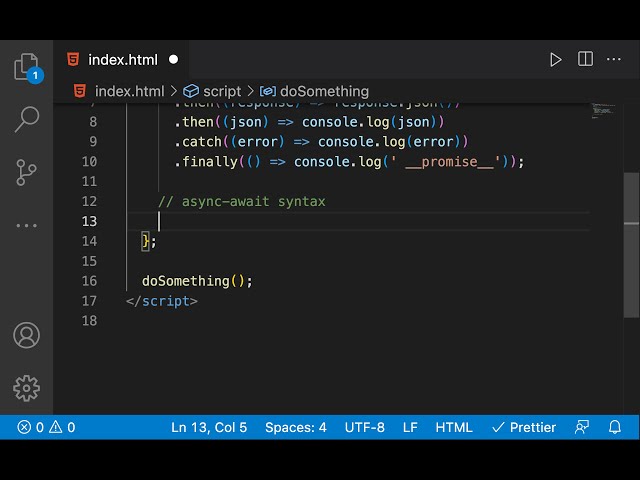Screen dimensions: 640x480
Task: Click the HTML5 icon on the tab
Action: tap(73, 60)
